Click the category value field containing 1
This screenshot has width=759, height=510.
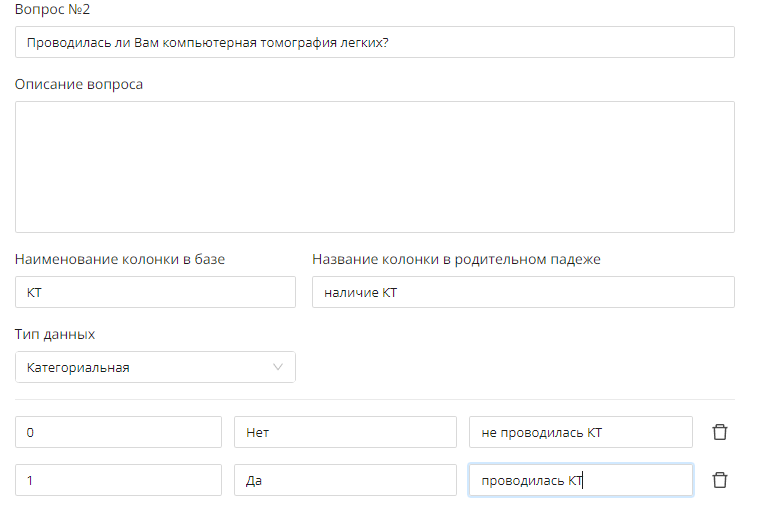[118, 480]
